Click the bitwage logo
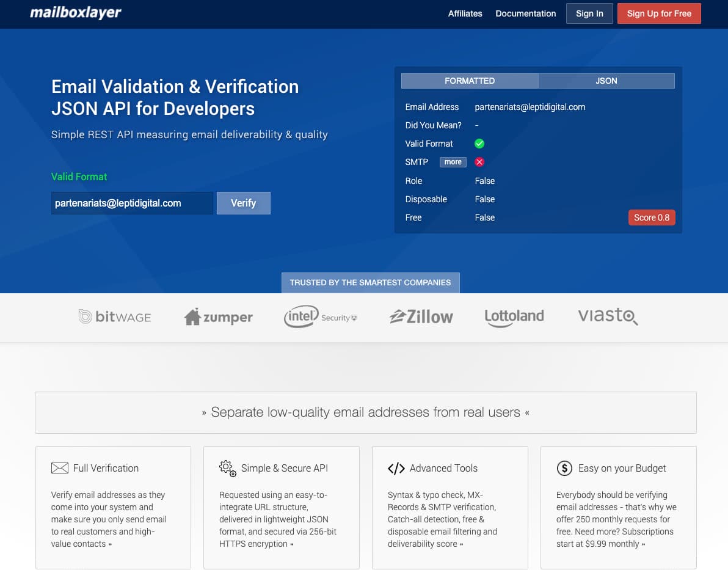728x570 pixels. [x=115, y=316]
